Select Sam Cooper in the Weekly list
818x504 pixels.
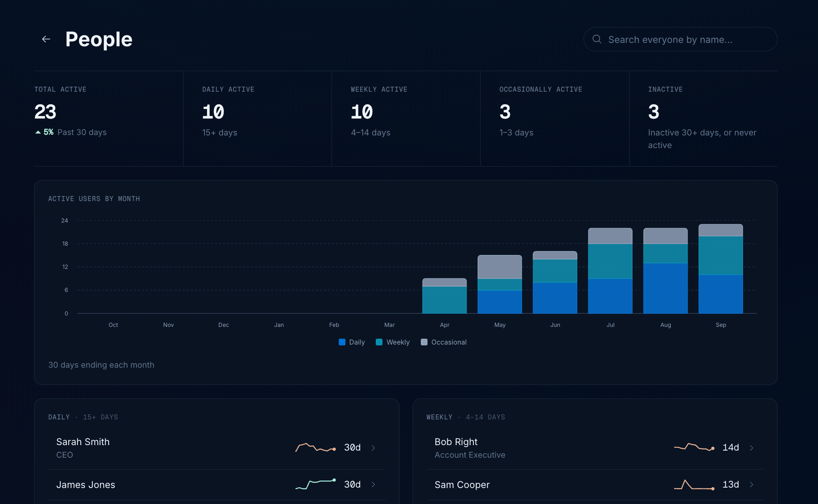click(595, 485)
